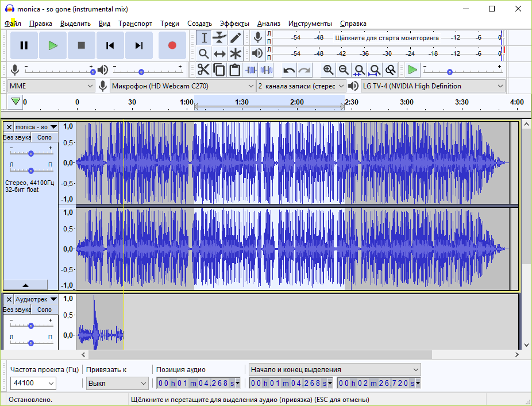Screen dimensions: 532x406
Task: Click the Trim audio outside selection icon
Action: pos(250,70)
